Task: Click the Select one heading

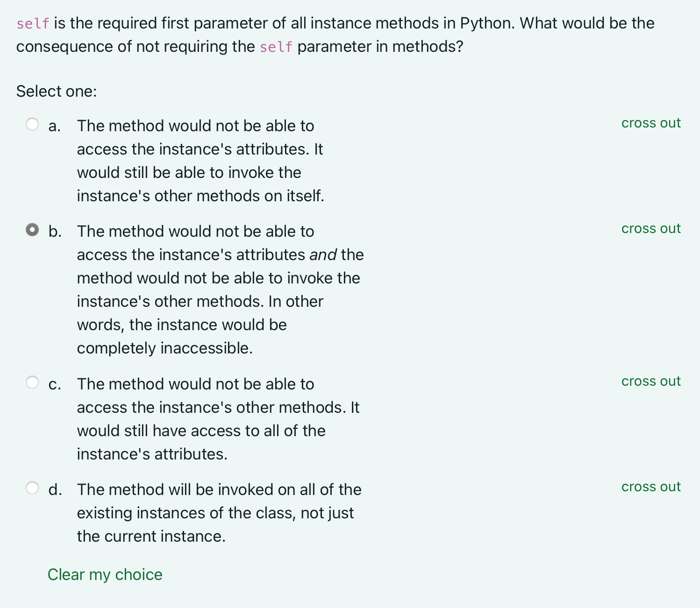Action: tap(56, 91)
